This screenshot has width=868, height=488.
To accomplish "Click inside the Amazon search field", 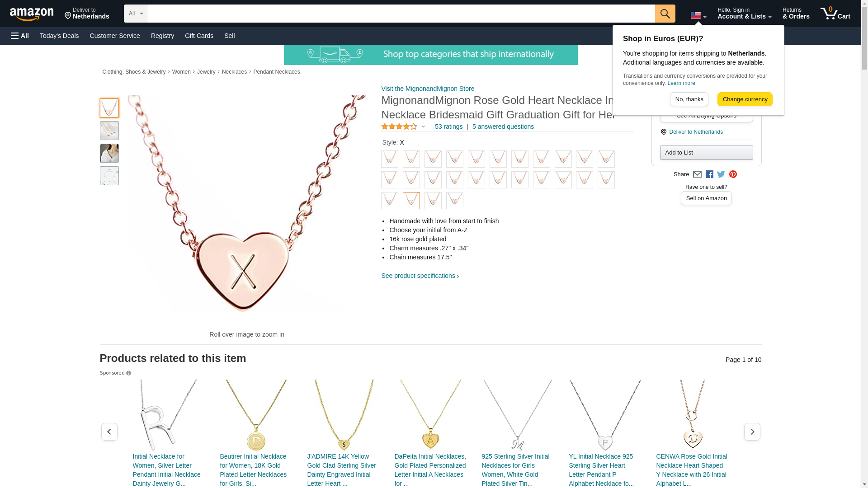I will pyautogui.click(x=401, y=14).
